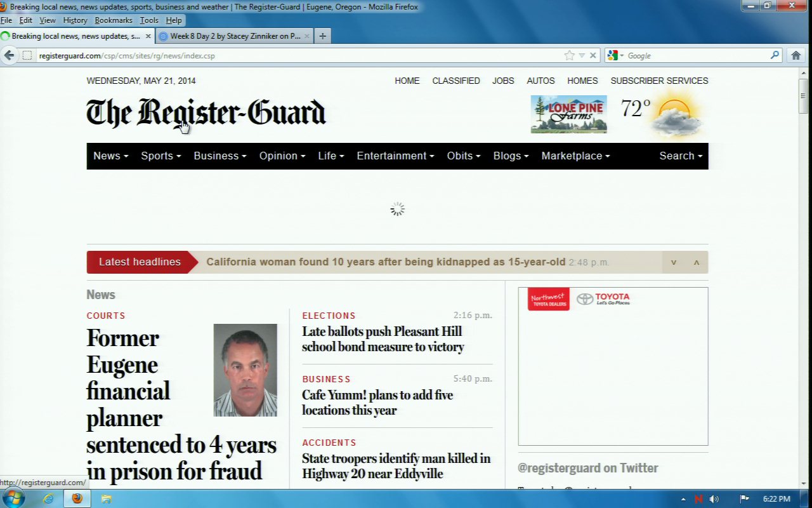Viewport: 812px width, 508px height.
Task: Click the mugshot photo thumbnail
Action: pos(245,370)
